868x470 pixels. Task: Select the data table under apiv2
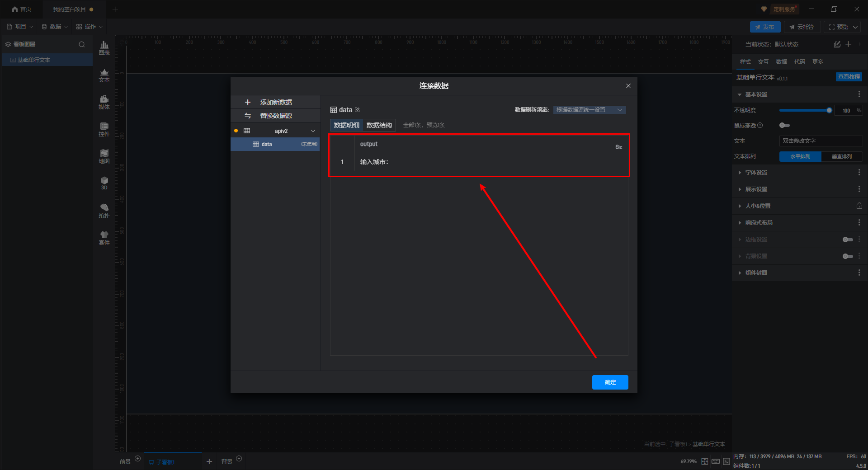point(275,144)
